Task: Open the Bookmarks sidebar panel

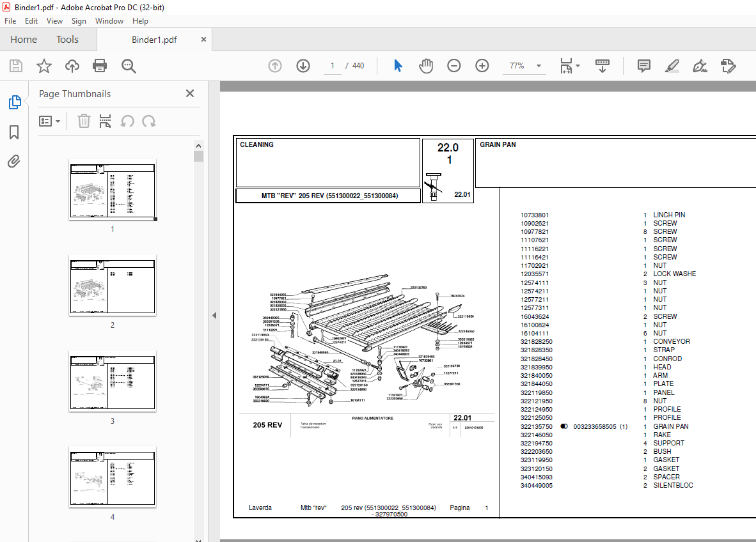Action: (x=14, y=132)
